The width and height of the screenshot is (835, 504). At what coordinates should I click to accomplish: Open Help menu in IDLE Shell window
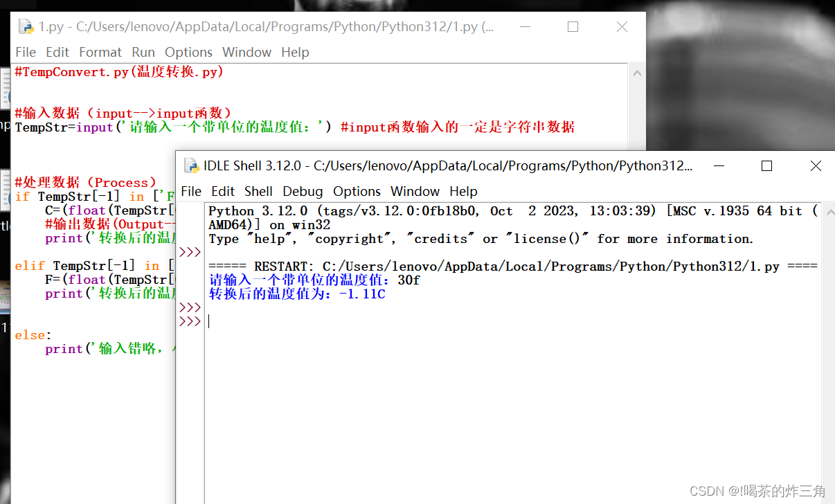tap(463, 192)
